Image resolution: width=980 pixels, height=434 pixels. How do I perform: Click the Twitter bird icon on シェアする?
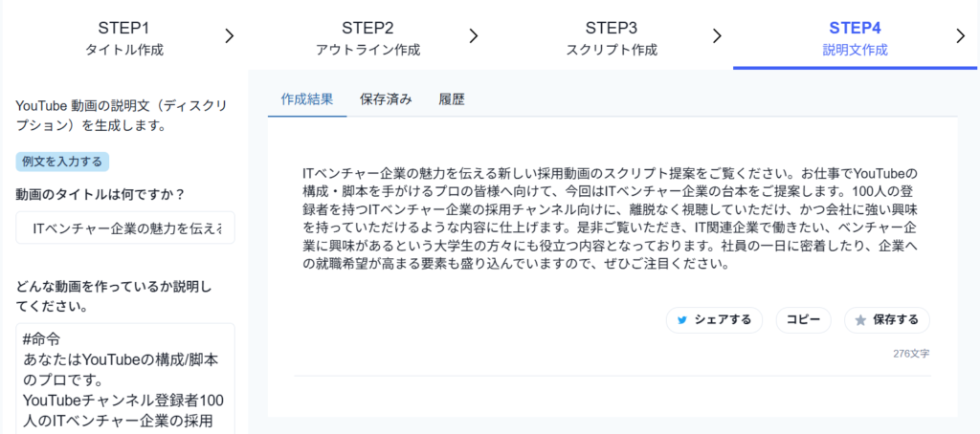point(682,320)
